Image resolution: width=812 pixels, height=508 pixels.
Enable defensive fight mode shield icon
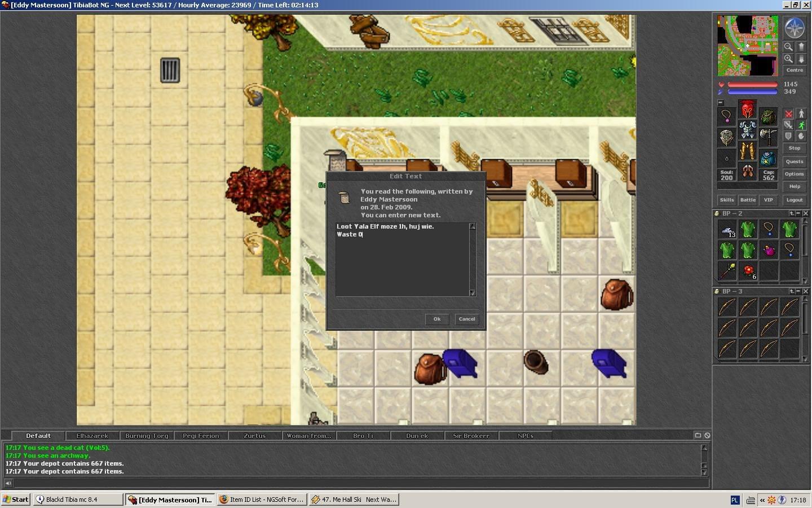click(788, 136)
